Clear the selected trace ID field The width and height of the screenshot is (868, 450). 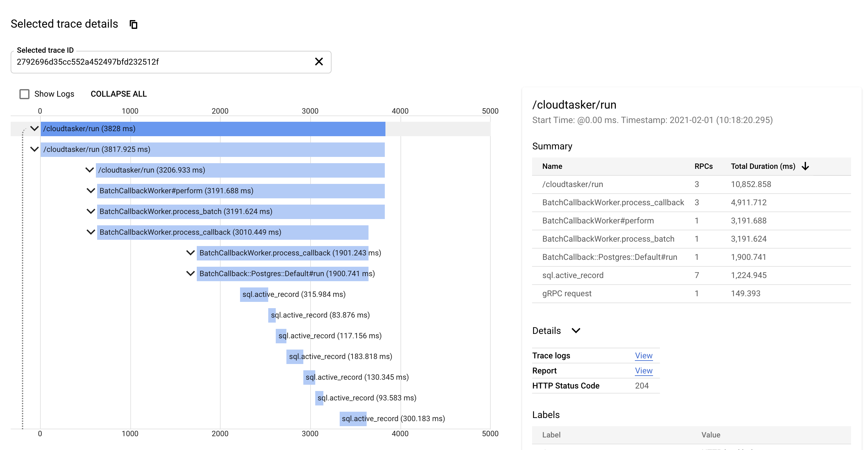[318, 62]
